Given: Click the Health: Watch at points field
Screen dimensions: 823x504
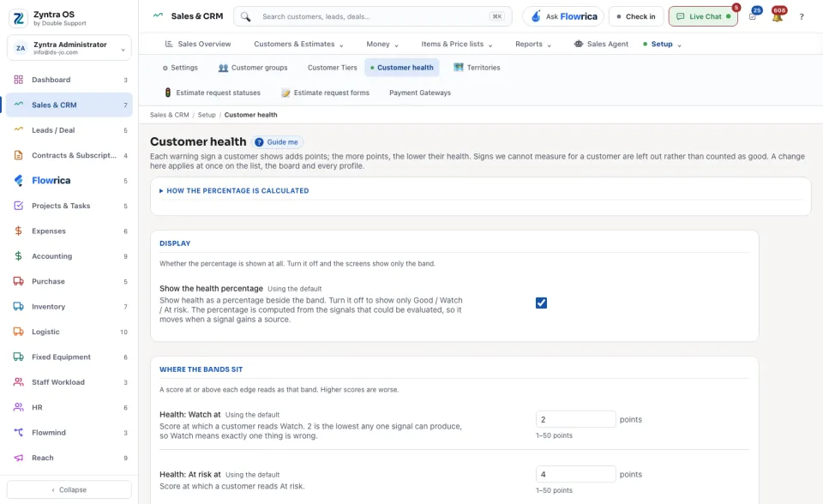Looking at the screenshot, I should tap(575, 419).
